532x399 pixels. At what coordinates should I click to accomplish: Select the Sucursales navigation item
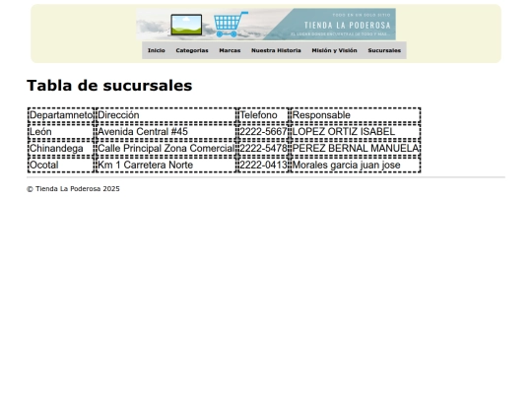pos(384,50)
